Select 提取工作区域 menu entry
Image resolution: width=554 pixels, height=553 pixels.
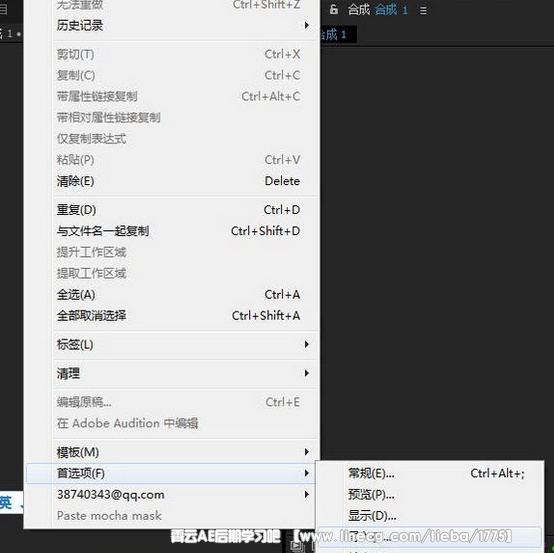172,273
